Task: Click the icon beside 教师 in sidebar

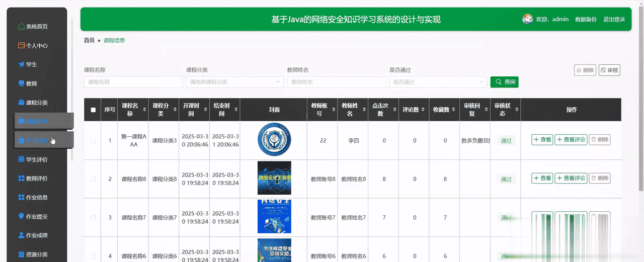Action: click(x=21, y=83)
